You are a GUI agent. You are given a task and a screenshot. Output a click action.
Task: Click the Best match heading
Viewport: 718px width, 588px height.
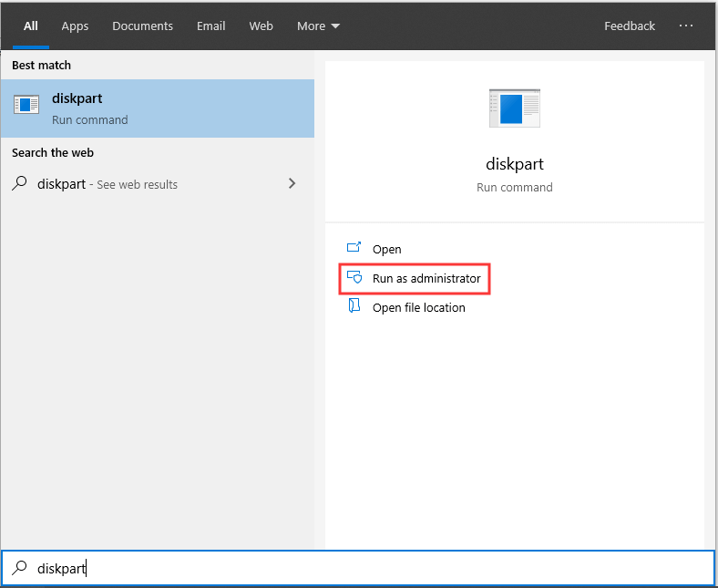[x=41, y=65]
